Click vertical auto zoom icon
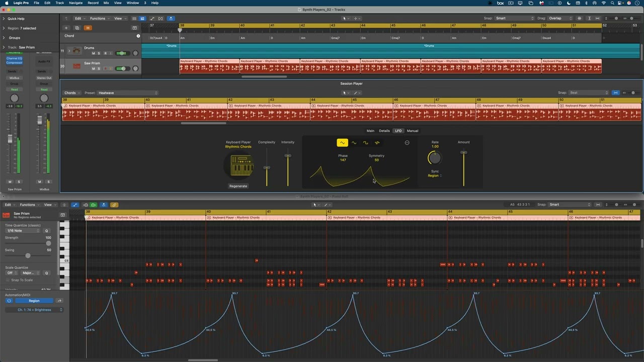Screen dimensions: 644x362 589,19
